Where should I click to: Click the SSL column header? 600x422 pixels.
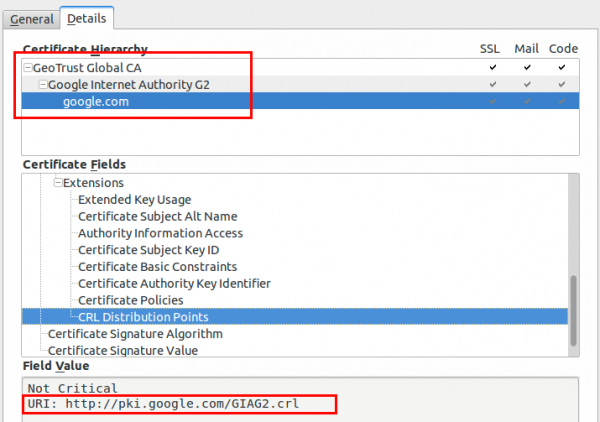(x=490, y=49)
